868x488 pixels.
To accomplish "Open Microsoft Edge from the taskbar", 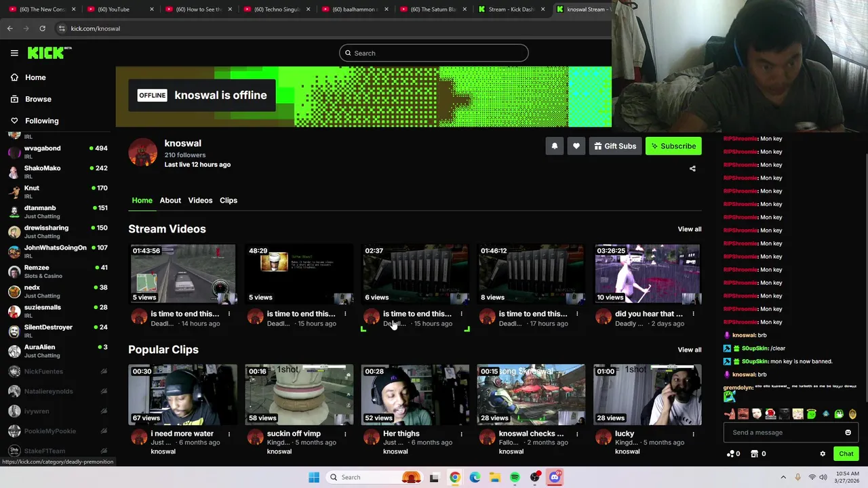I will [x=475, y=477].
